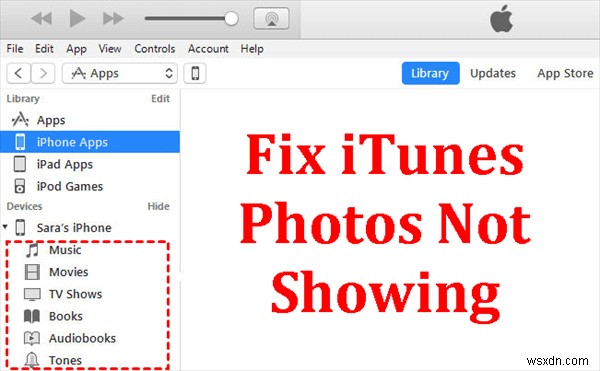Image resolution: width=600 pixels, height=371 pixels.
Task: Click Hide next to Devices header
Action: (x=158, y=207)
